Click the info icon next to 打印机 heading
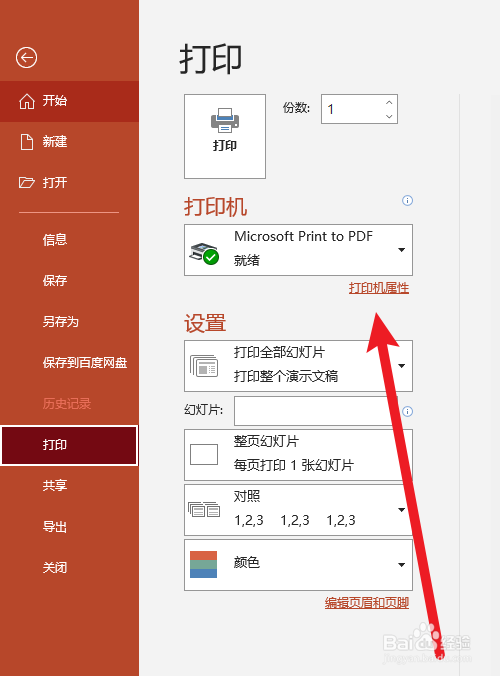This screenshot has height=676, width=500. click(x=407, y=200)
